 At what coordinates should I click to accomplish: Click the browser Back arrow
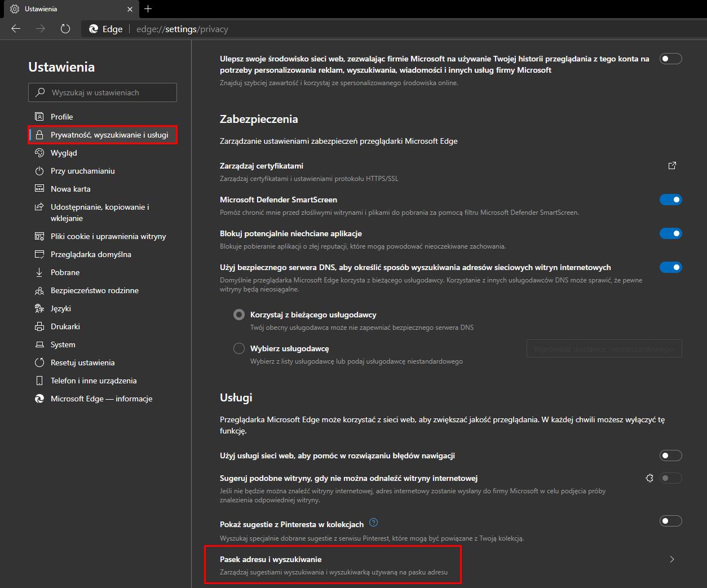pyautogui.click(x=16, y=29)
